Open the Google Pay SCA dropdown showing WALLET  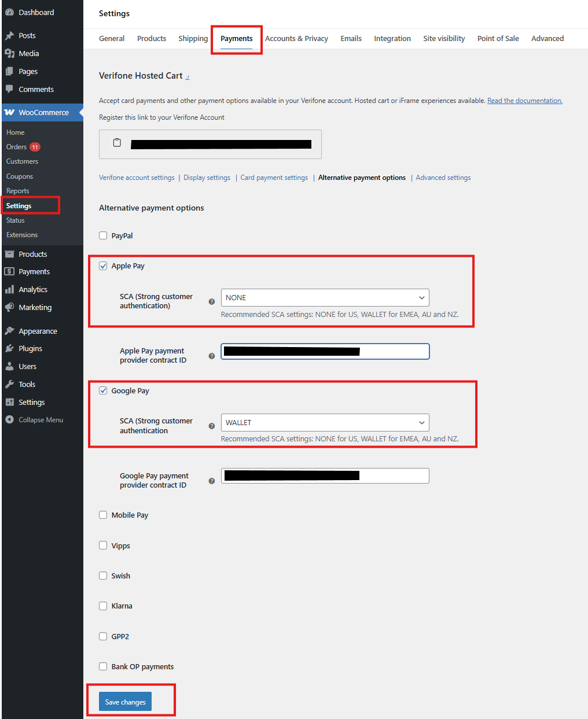coord(325,422)
